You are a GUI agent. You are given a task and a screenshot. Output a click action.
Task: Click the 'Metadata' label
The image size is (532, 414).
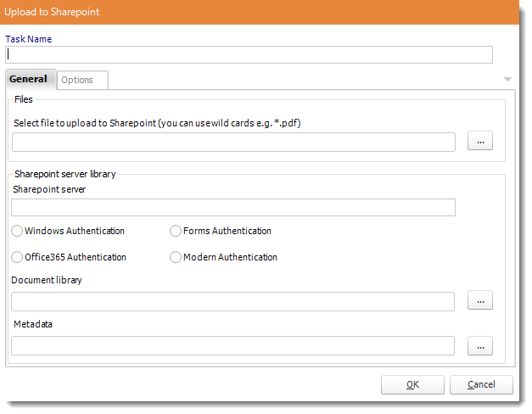33,324
